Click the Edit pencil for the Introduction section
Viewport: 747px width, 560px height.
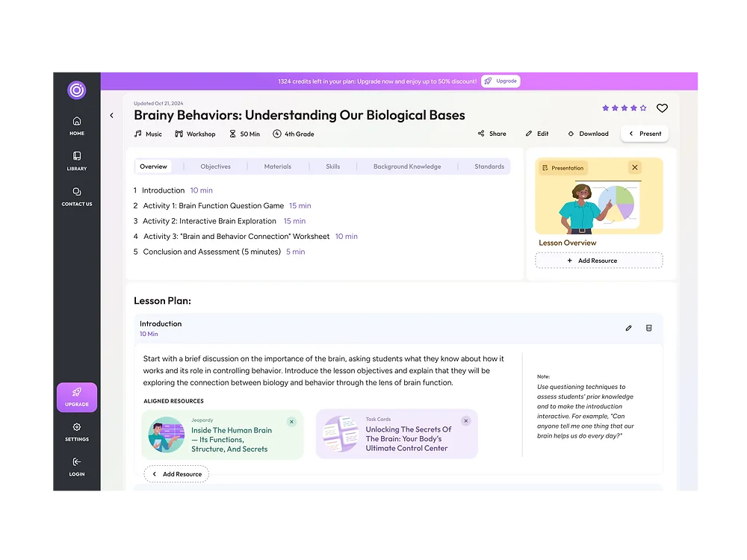click(x=628, y=328)
